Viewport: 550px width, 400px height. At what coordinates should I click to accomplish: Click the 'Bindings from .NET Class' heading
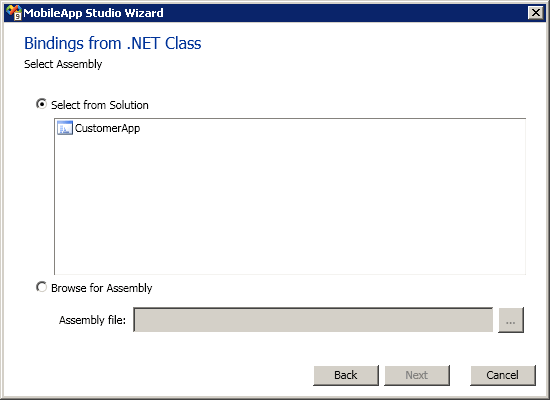pos(113,44)
